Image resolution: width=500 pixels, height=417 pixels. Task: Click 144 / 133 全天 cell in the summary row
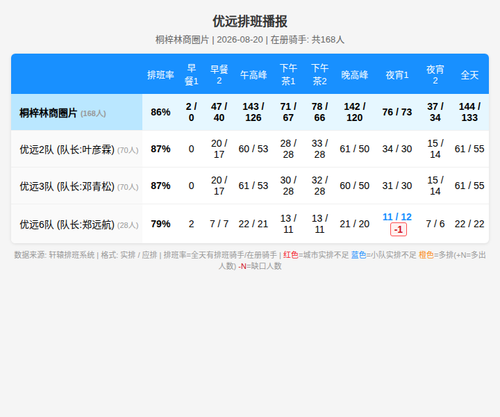click(x=470, y=112)
